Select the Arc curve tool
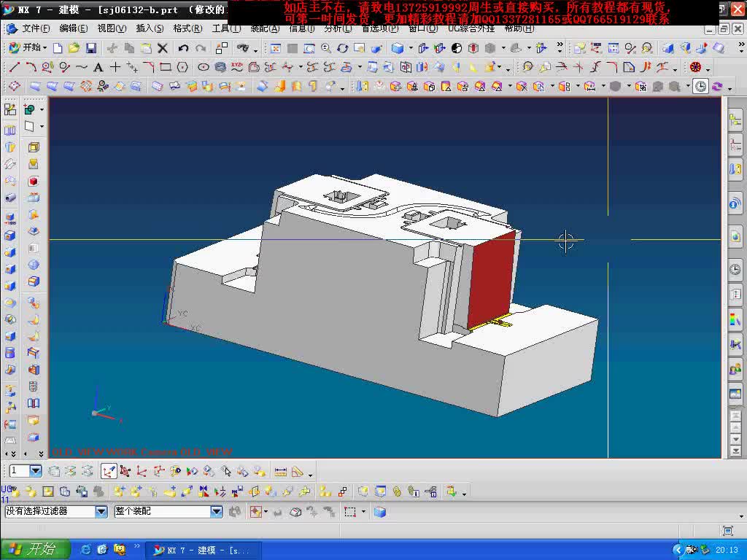The height and width of the screenshot is (560, 747). (x=31, y=67)
